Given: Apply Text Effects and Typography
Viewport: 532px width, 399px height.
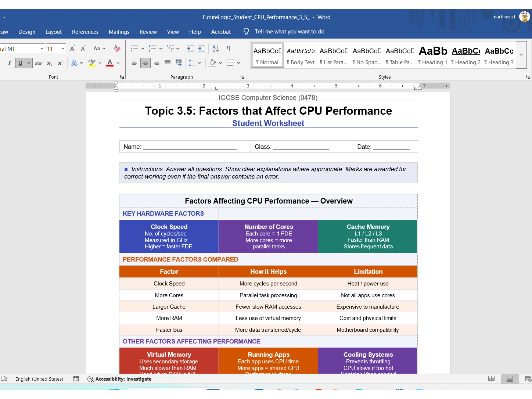Looking at the screenshot, I should [x=74, y=63].
